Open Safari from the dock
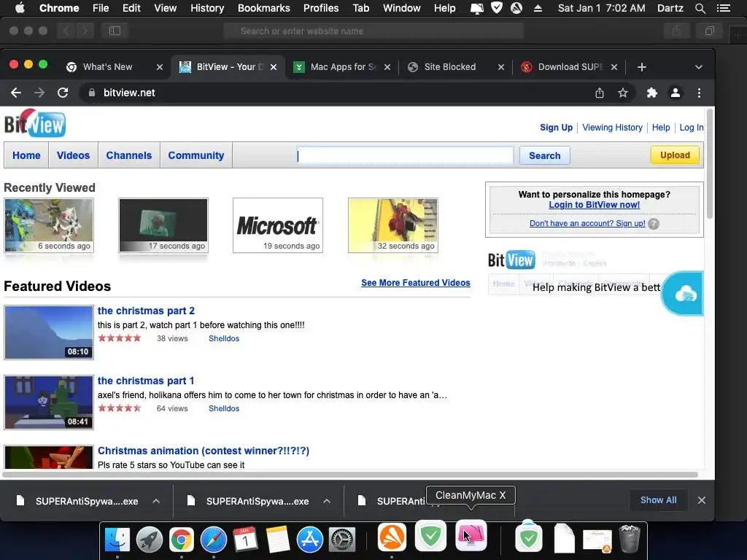 tap(214, 540)
